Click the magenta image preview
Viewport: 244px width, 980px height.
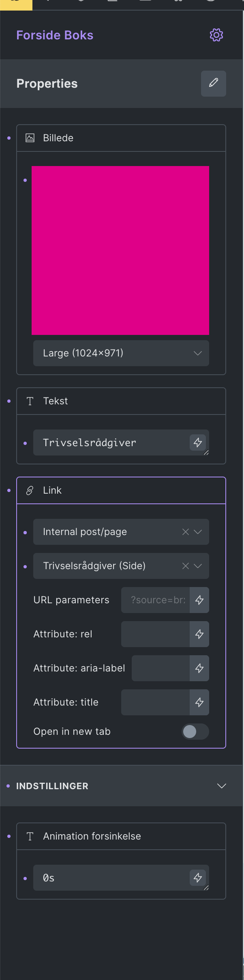click(120, 250)
